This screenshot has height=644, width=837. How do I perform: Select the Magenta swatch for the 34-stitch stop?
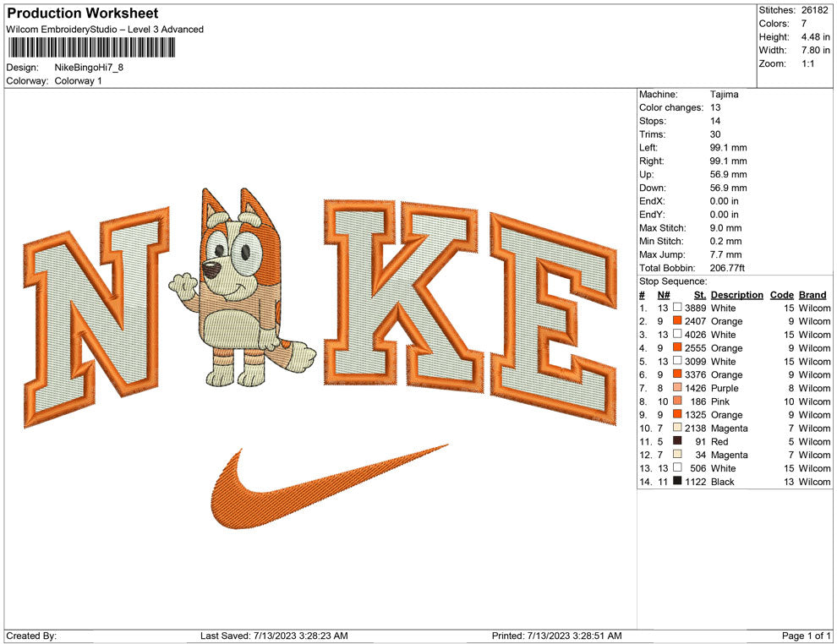677,454
